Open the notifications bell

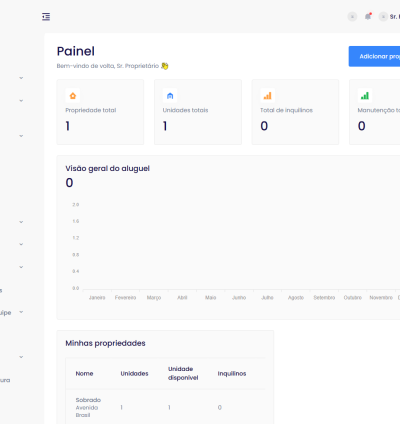[368, 16]
